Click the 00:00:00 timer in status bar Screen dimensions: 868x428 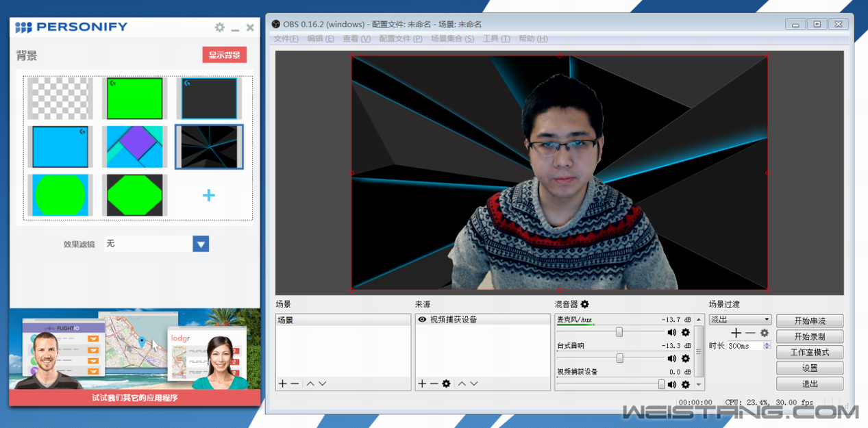pos(695,403)
